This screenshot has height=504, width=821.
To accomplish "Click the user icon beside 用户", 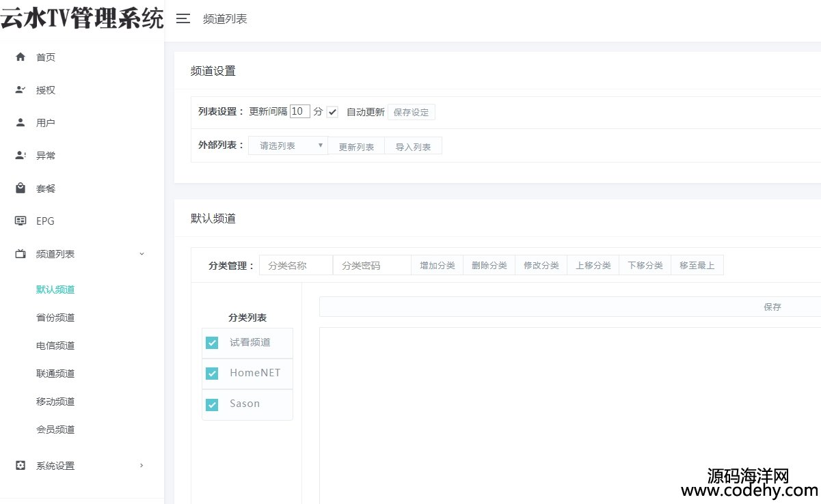I will click(21, 122).
